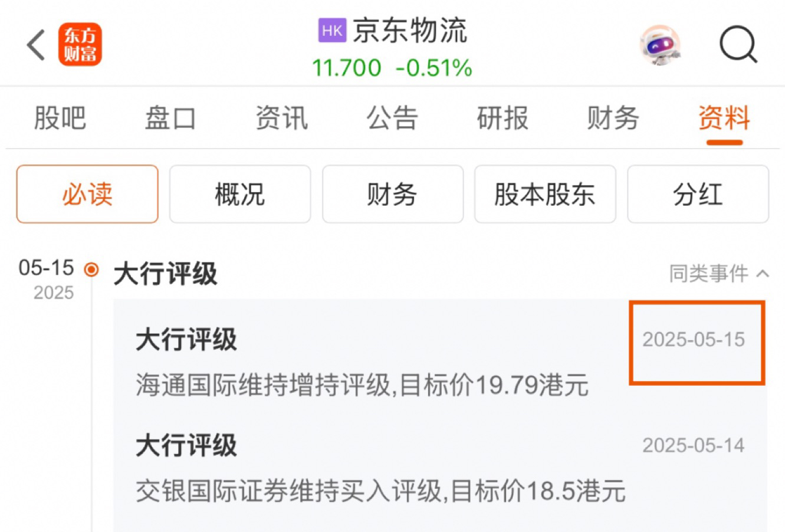The image size is (785, 532).
Task: Select the 概况 filter button
Action: tap(240, 194)
